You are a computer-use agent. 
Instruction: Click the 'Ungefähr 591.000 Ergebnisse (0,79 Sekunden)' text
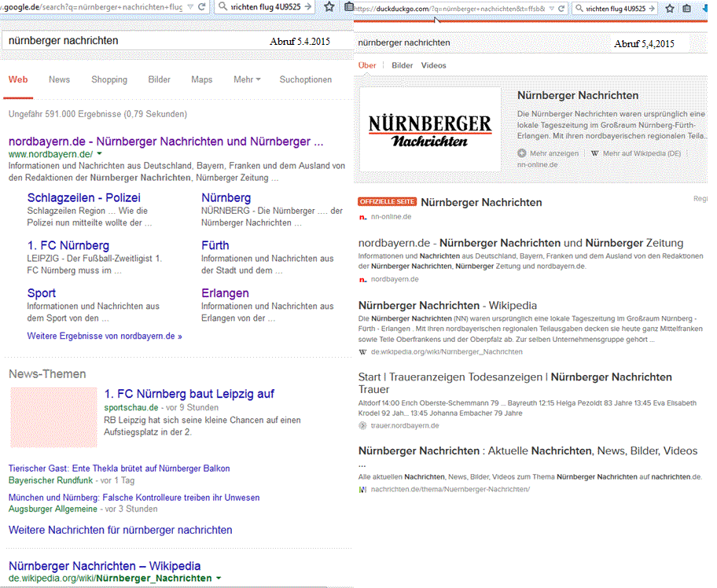[x=97, y=114]
